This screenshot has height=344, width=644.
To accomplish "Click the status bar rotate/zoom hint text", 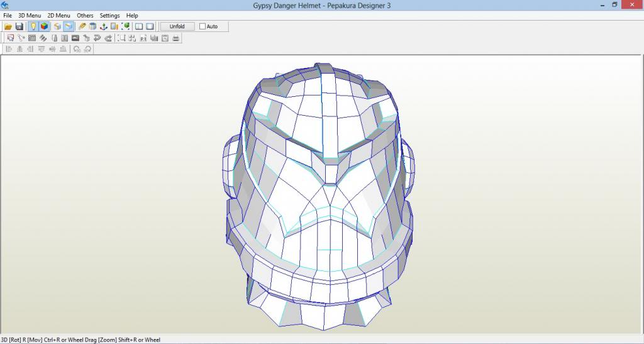I will pos(81,340).
